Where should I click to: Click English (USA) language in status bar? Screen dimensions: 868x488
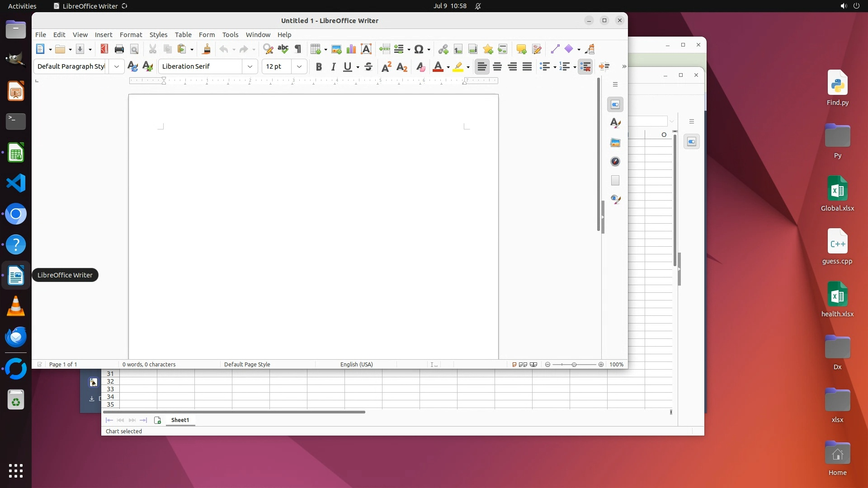(x=356, y=365)
